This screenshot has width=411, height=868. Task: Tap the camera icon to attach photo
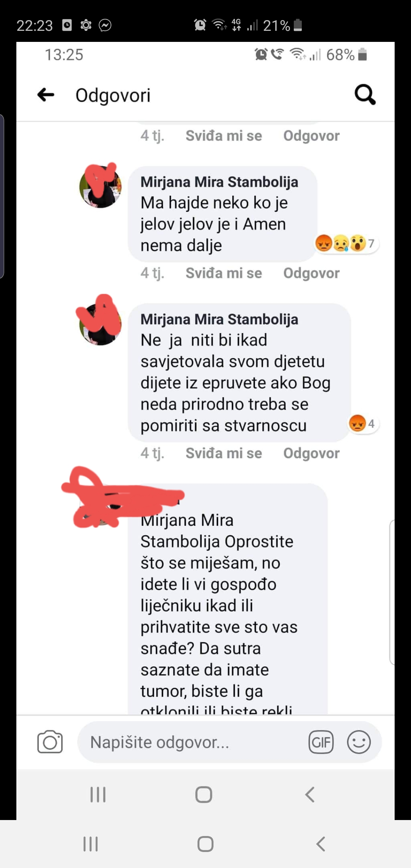pos(50,742)
